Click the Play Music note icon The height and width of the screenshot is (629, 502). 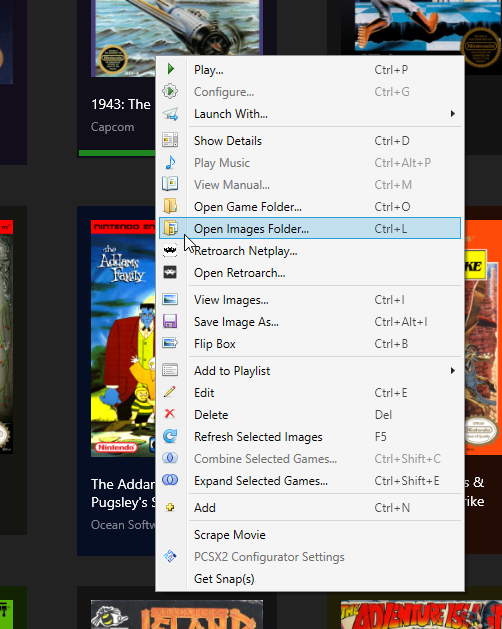point(170,162)
